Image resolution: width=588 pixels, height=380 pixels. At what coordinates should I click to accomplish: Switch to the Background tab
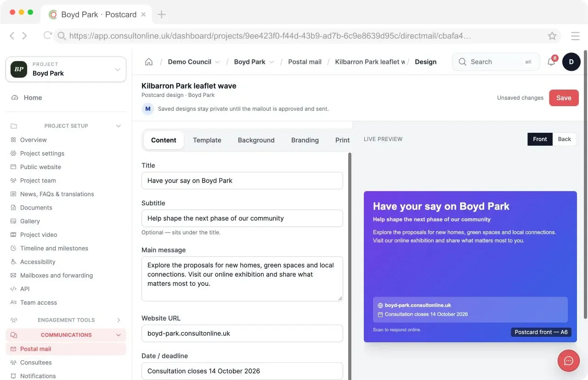(x=256, y=140)
